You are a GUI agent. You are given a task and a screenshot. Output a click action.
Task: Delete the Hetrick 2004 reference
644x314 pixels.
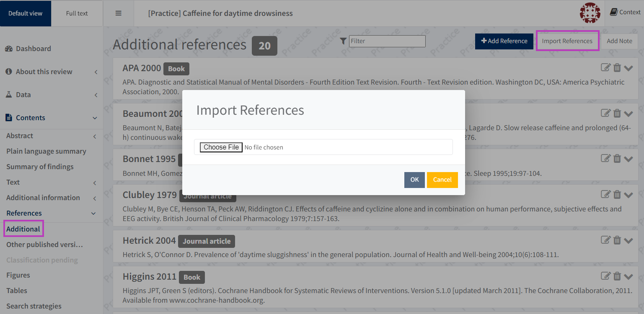coord(617,240)
